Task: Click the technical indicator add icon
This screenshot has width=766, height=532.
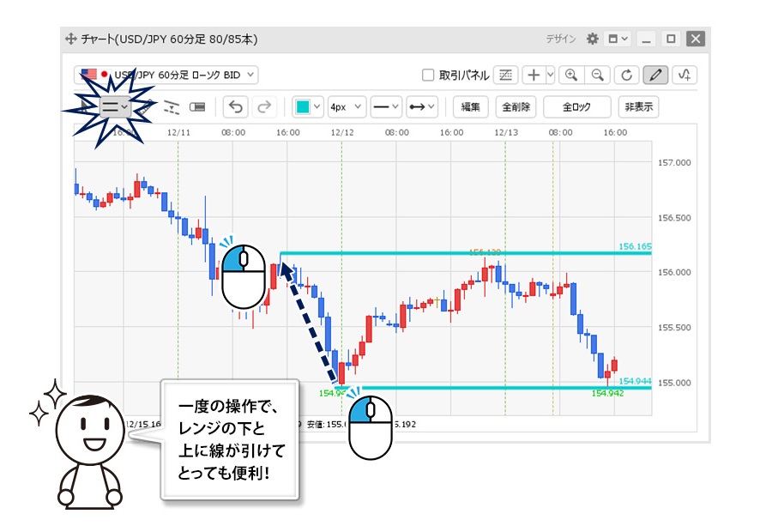Action: 684,75
